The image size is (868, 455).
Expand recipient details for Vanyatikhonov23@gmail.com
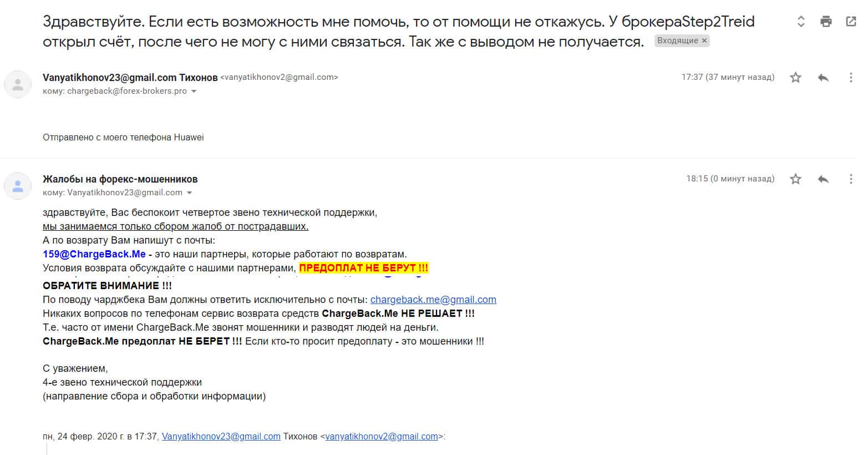(189, 193)
